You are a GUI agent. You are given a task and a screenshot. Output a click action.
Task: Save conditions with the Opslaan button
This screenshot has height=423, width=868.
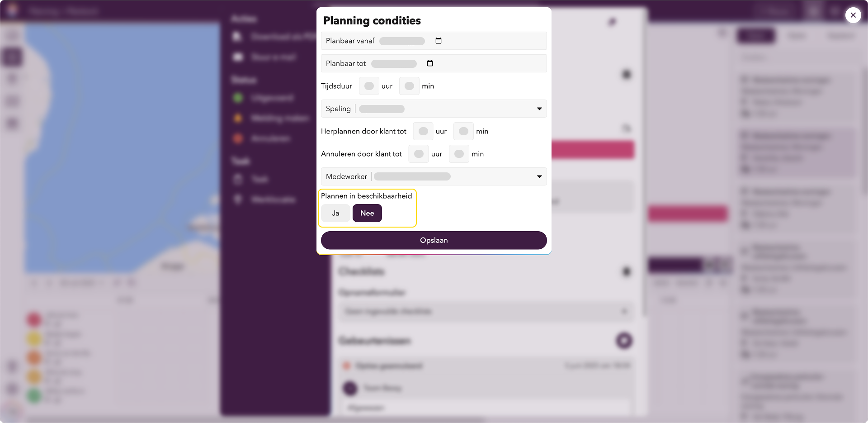tap(434, 240)
